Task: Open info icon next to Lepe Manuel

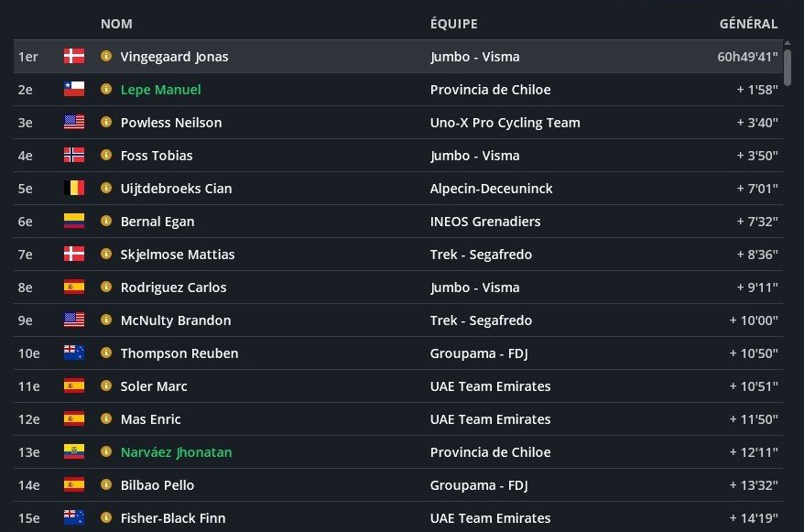Action: click(x=106, y=90)
